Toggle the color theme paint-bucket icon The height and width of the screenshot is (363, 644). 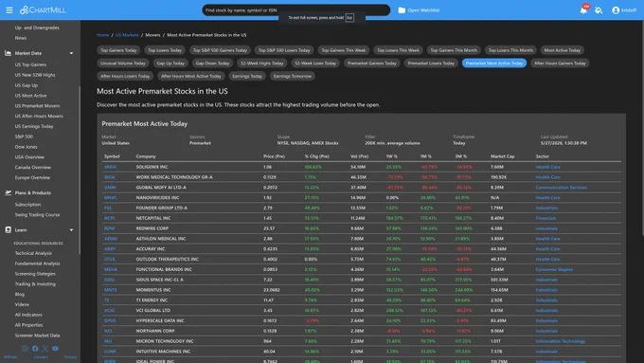(x=599, y=9)
